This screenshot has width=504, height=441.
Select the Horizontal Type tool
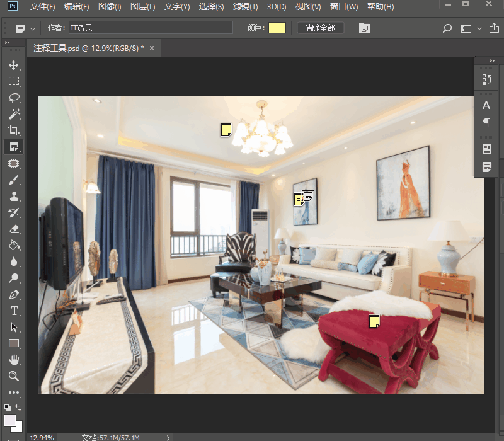click(x=14, y=311)
